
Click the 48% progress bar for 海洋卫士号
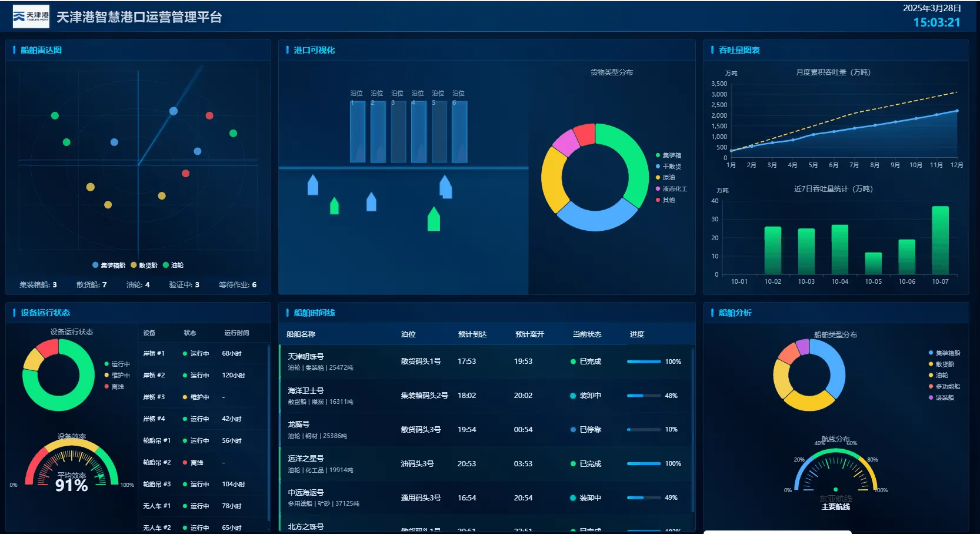tap(644, 396)
